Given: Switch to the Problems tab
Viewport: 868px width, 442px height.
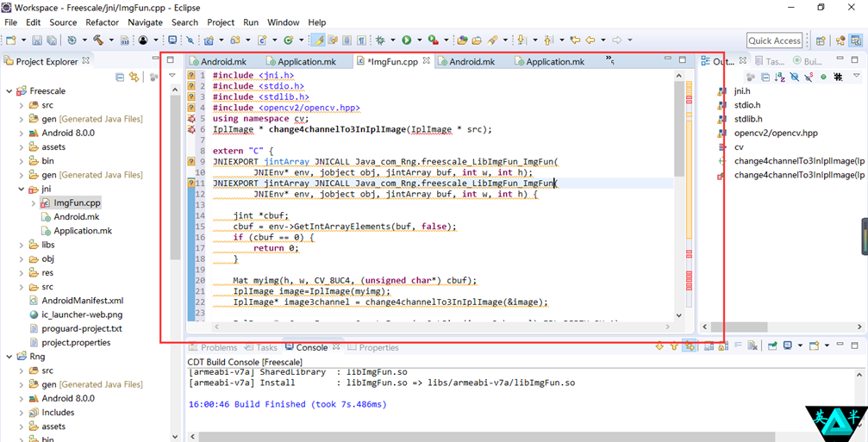Looking at the screenshot, I should [217, 347].
